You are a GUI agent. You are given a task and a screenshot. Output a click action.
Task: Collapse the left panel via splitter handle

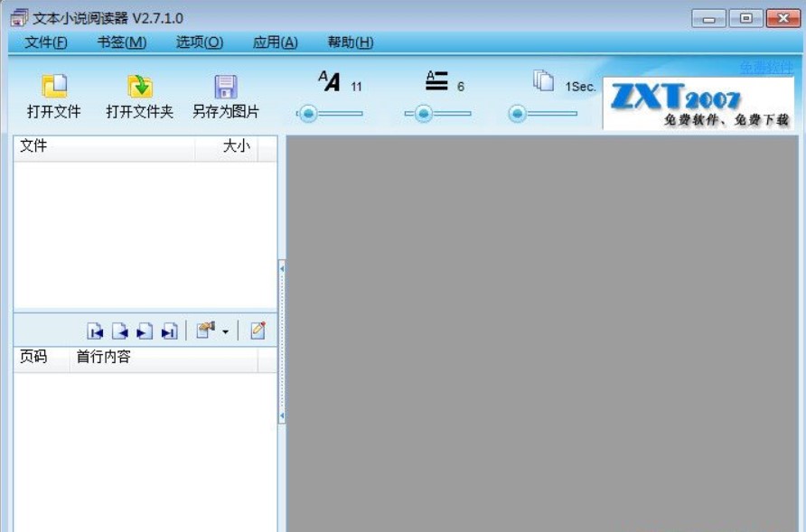282,341
